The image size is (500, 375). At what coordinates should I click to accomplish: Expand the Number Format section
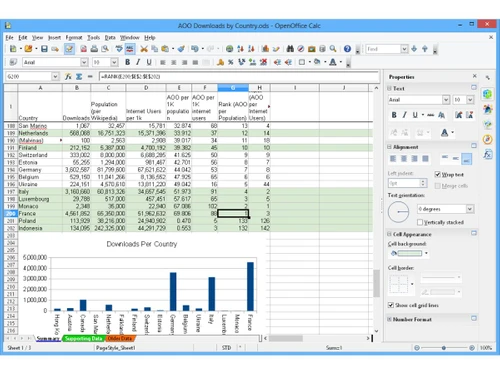tap(389, 319)
